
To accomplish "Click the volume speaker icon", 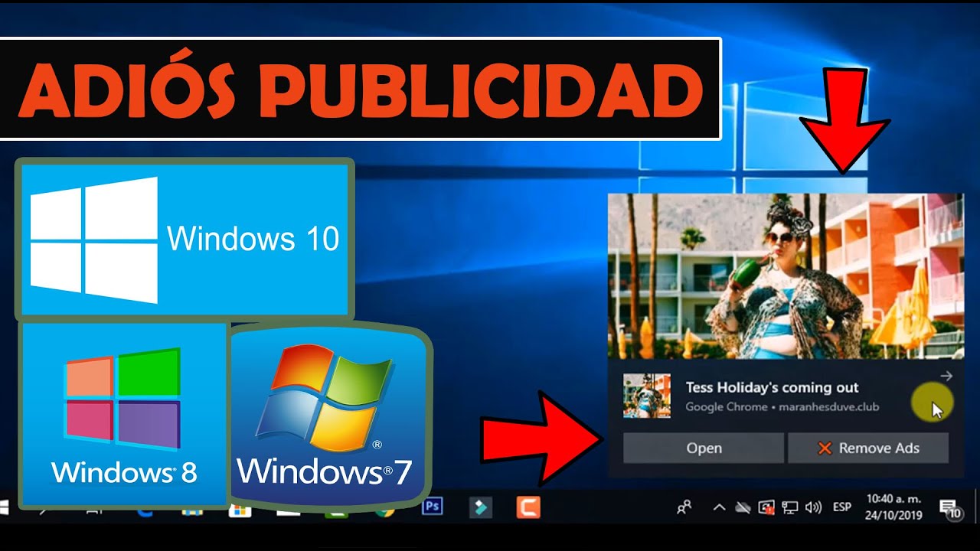I will [813, 507].
